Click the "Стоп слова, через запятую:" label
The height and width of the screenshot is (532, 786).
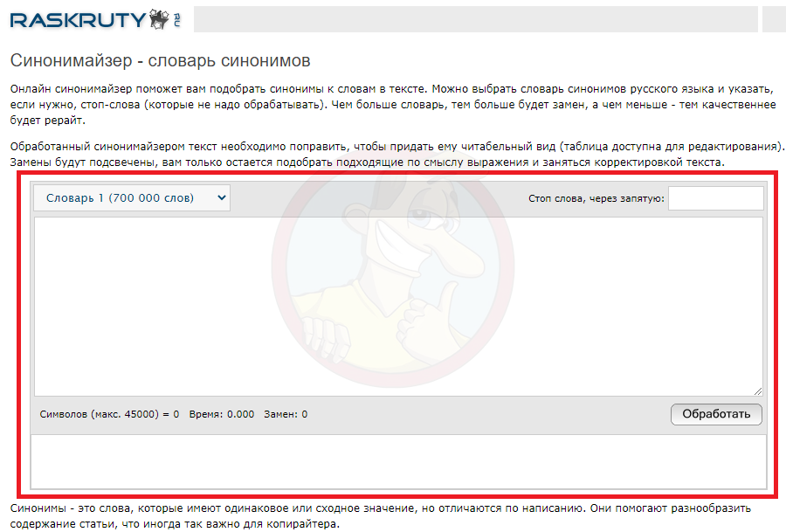point(596,198)
